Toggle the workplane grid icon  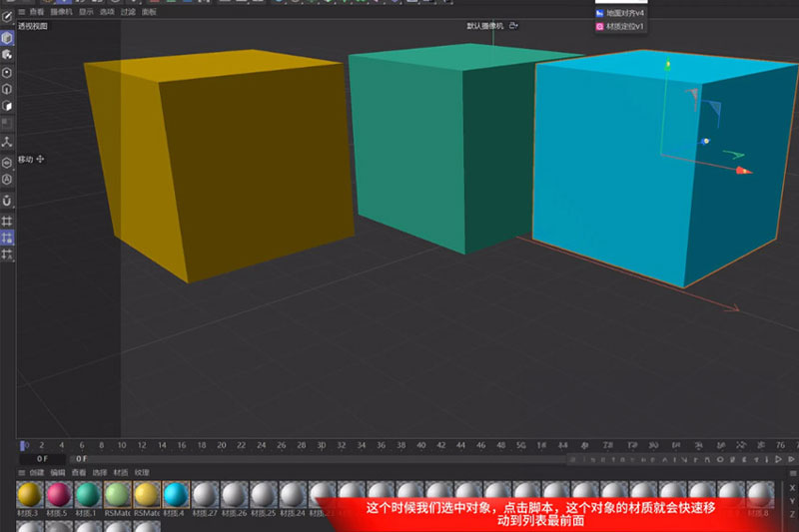(7, 221)
